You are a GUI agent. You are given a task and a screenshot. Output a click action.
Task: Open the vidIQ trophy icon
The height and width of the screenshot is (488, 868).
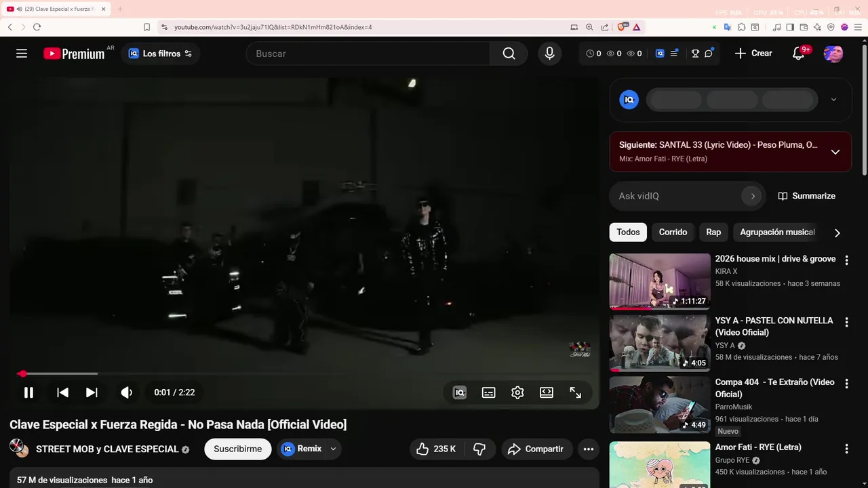[x=695, y=54]
